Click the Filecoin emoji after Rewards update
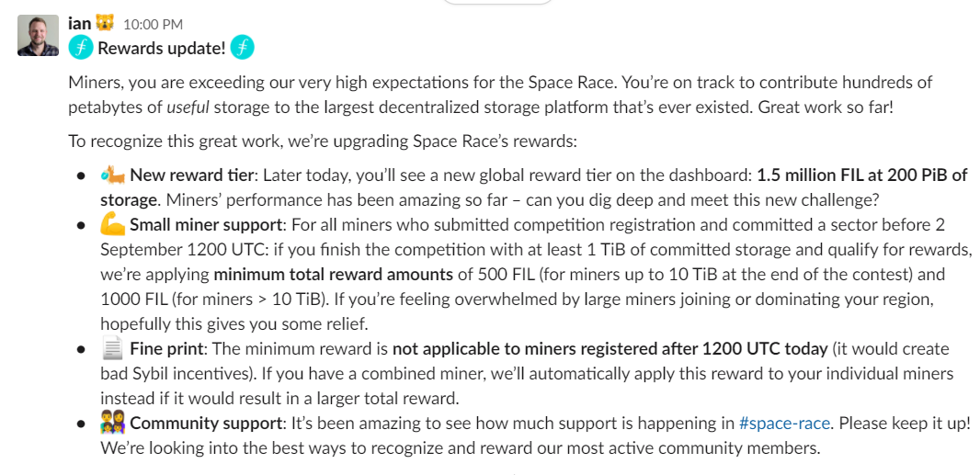The image size is (980, 475). (242, 48)
